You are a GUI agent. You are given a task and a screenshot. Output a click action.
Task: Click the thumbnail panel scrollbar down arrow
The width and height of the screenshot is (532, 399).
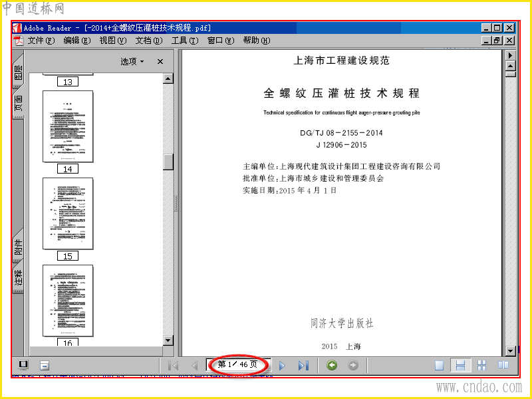[168, 340]
